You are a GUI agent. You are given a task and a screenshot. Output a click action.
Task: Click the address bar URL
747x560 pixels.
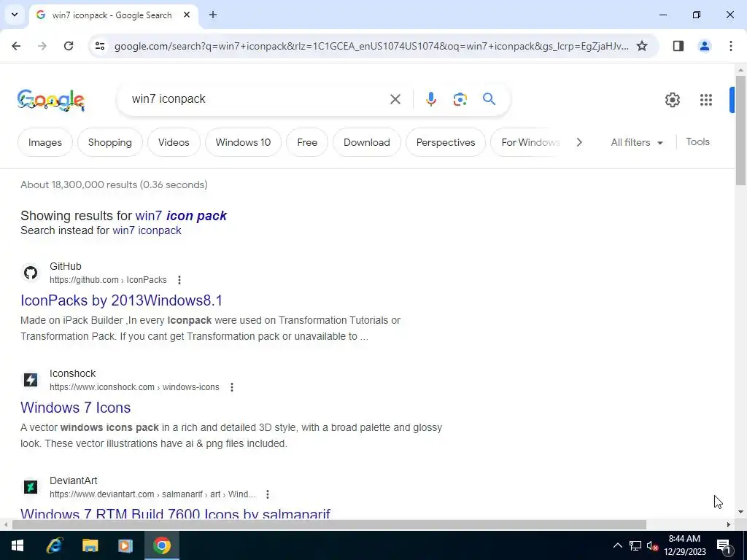[371, 46]
